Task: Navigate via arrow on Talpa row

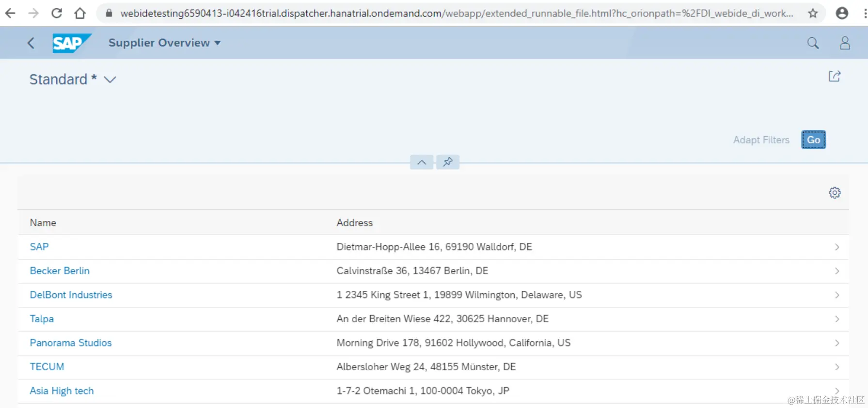Action: coord(837,319)
